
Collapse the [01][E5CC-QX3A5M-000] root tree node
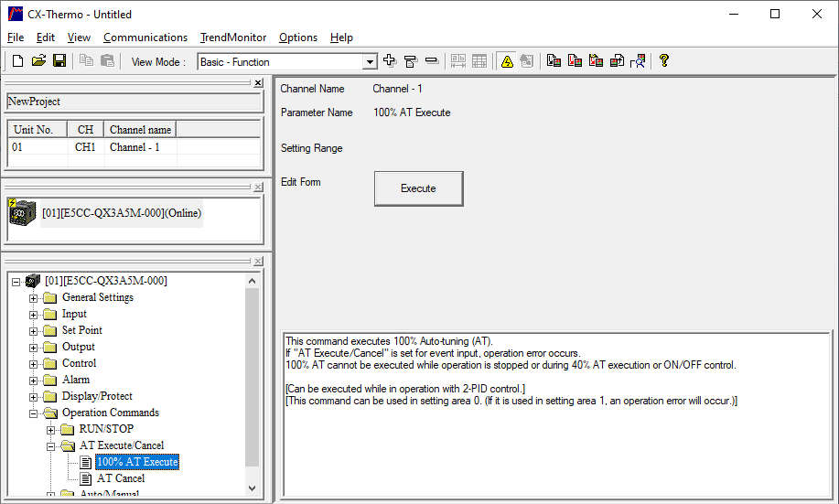click(16, 282)
